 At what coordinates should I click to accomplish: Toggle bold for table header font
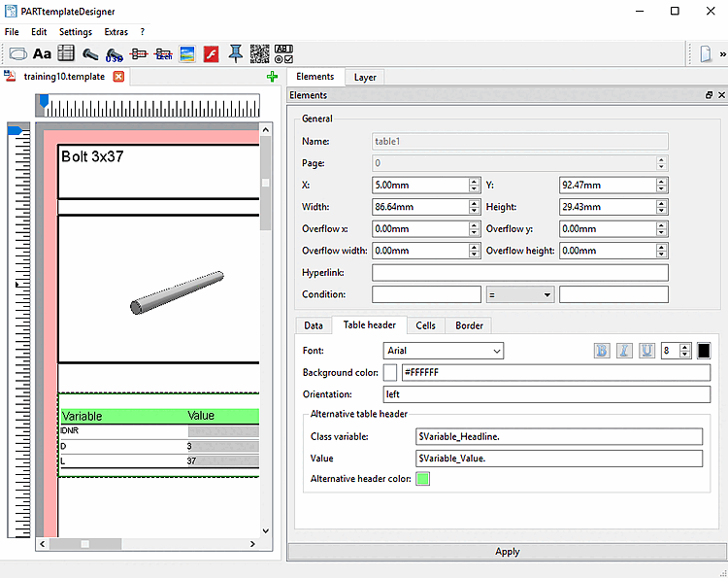click(602, 351)
